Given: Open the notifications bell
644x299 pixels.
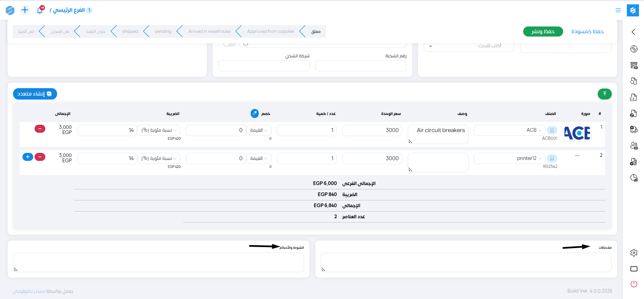Looking at the screenshot, I should [x=40, y=10].
